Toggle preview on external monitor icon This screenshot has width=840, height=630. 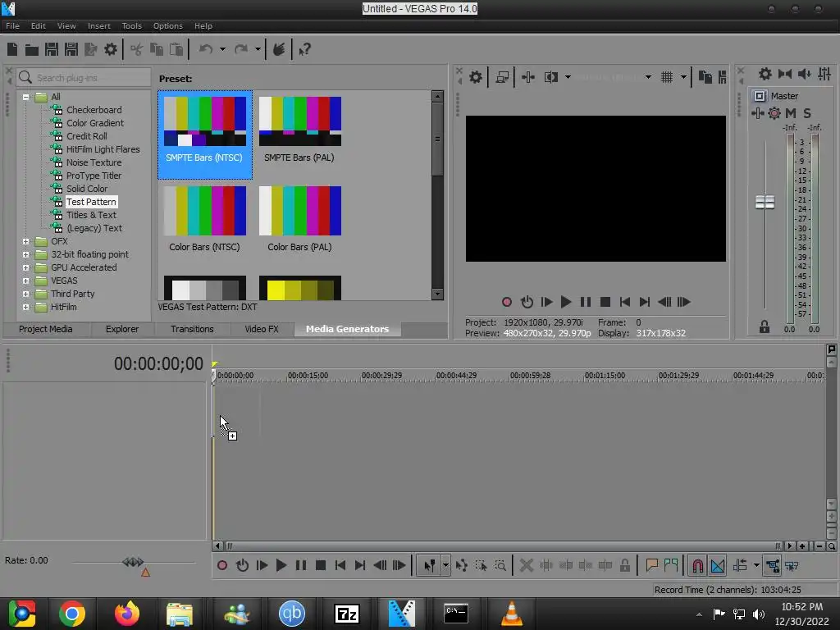[x=502, y=78]
